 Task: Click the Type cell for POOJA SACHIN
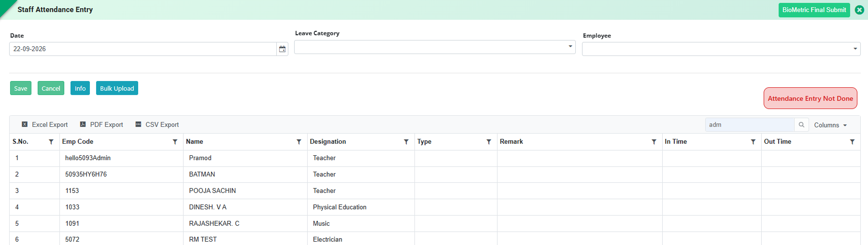pyautogui.click(x=456, y=191)
